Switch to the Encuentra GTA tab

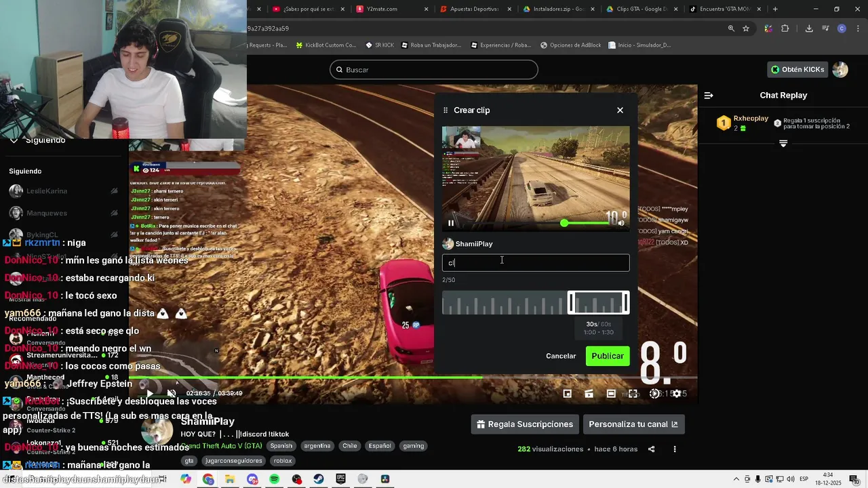pos(725,9)
